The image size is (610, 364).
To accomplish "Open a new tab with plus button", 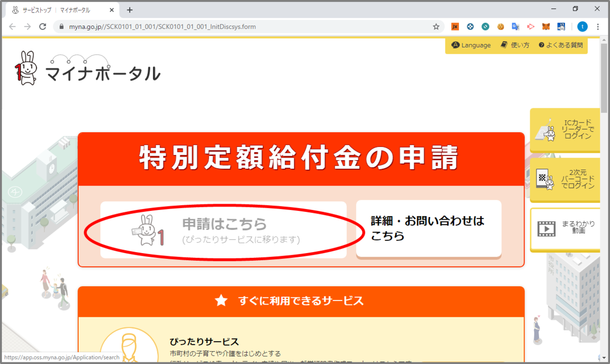I will (x=130, y=10).
